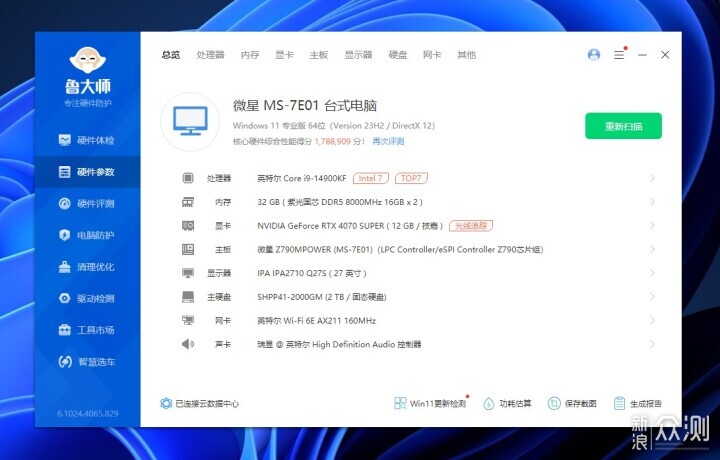Select High Definition Audio 控制器 text

tap(339, 344)
